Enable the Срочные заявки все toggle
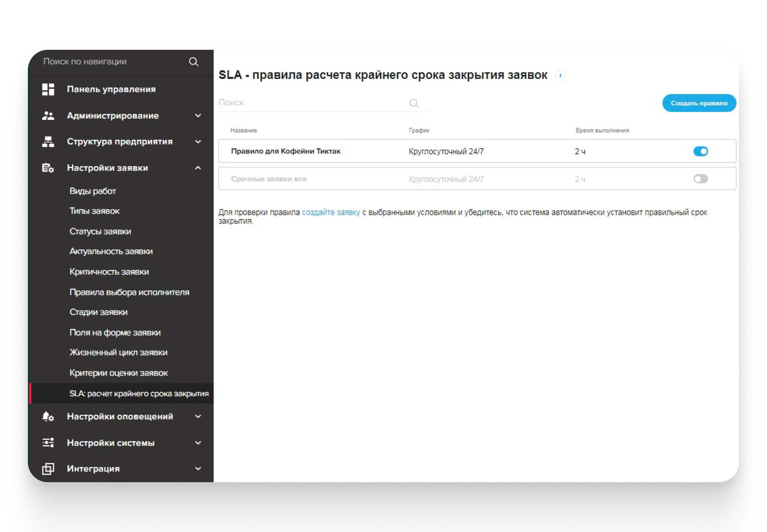 tap(700, 179)
